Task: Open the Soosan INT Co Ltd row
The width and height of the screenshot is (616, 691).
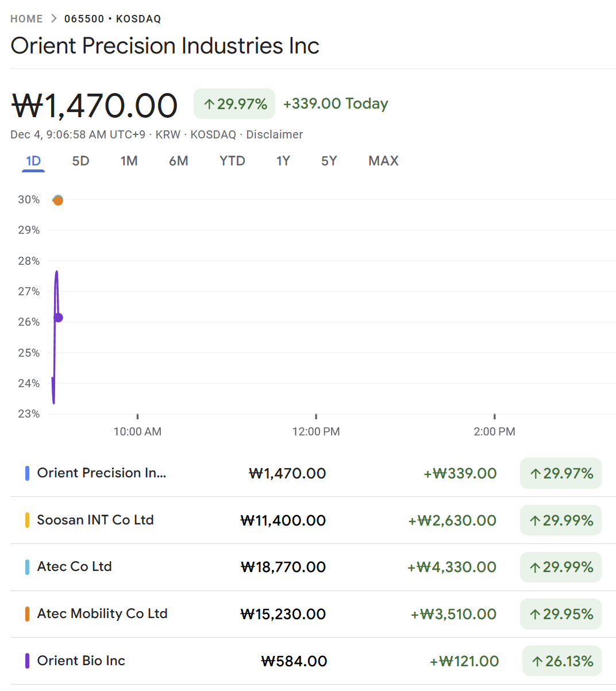Action: [x=95, y=520]
